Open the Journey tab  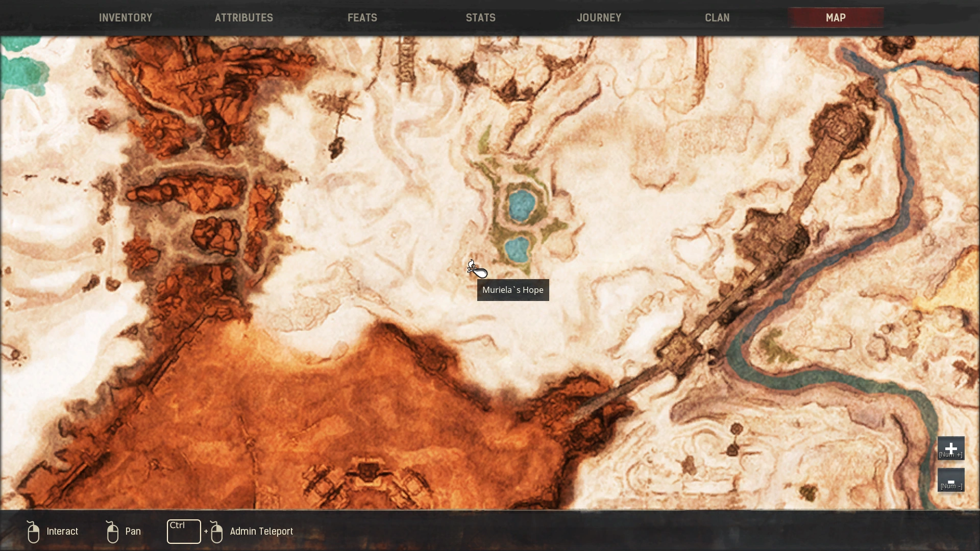pos(599,18)
